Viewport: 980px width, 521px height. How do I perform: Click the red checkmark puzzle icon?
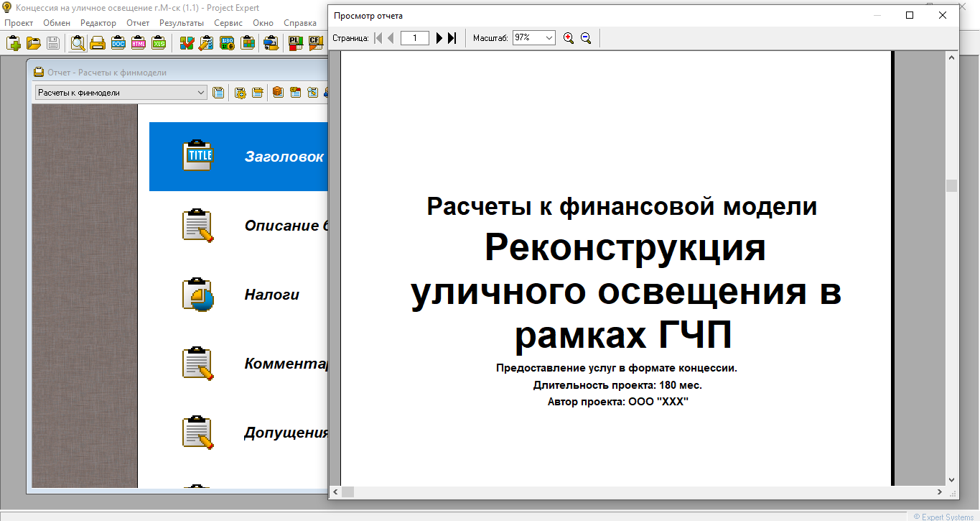(x=187, y=43)
